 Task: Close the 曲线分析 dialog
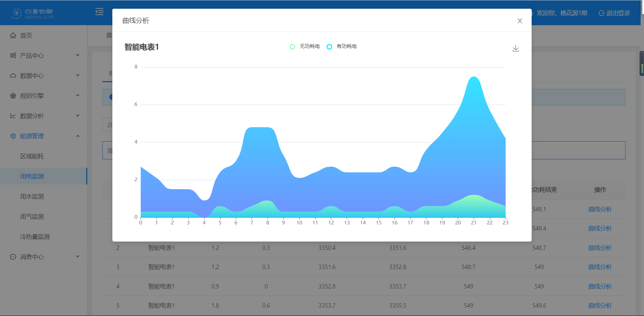click(x=520, y=21)
